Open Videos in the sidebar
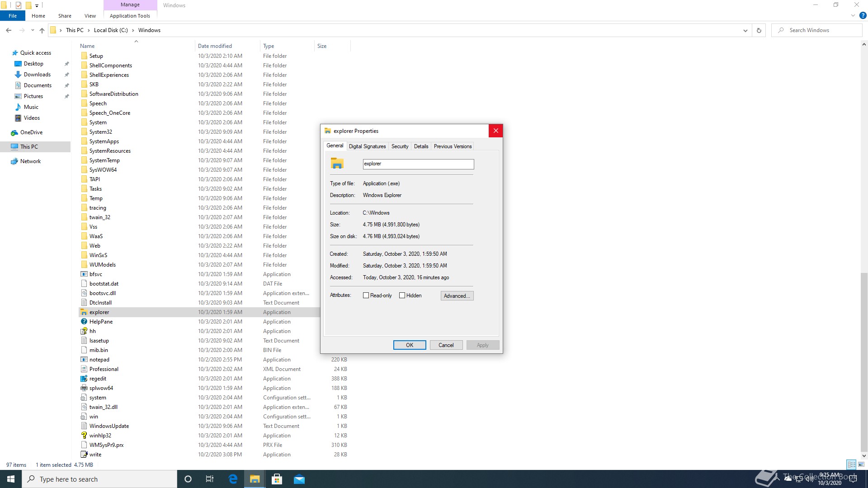The height and width of the screenshot is (488, 868). [32, 118]
